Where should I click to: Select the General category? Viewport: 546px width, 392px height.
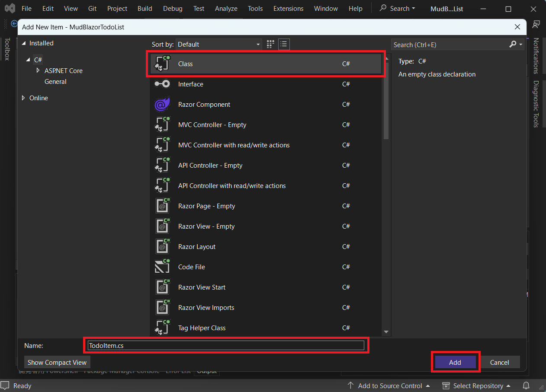55,82
